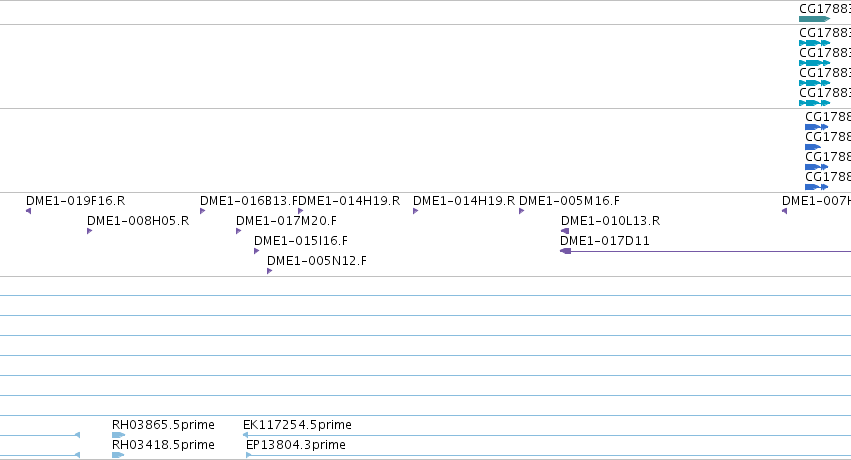Viewport: 851px width, 460px height.
Task: Click the DME1-016B13.F feature label
Action: click(x=249, y=201)
